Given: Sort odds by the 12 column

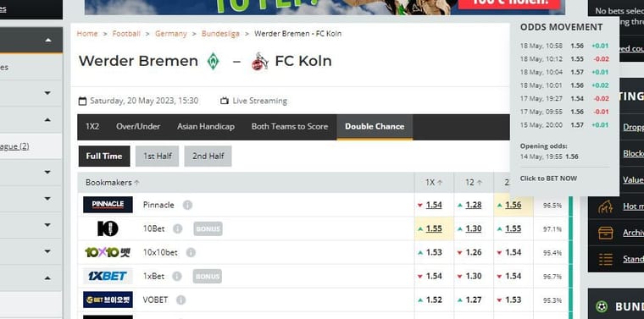Looking at the screenshot, I should point(474,183).
